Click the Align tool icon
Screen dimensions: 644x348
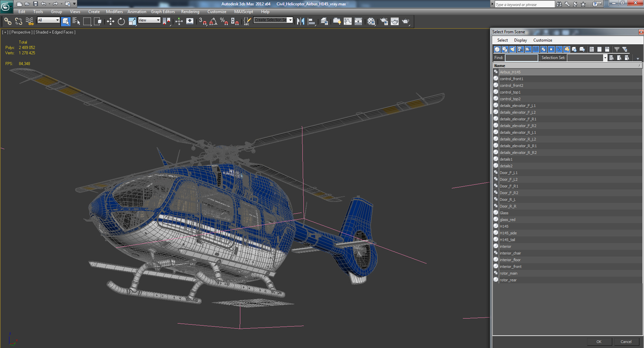point(312,21)
